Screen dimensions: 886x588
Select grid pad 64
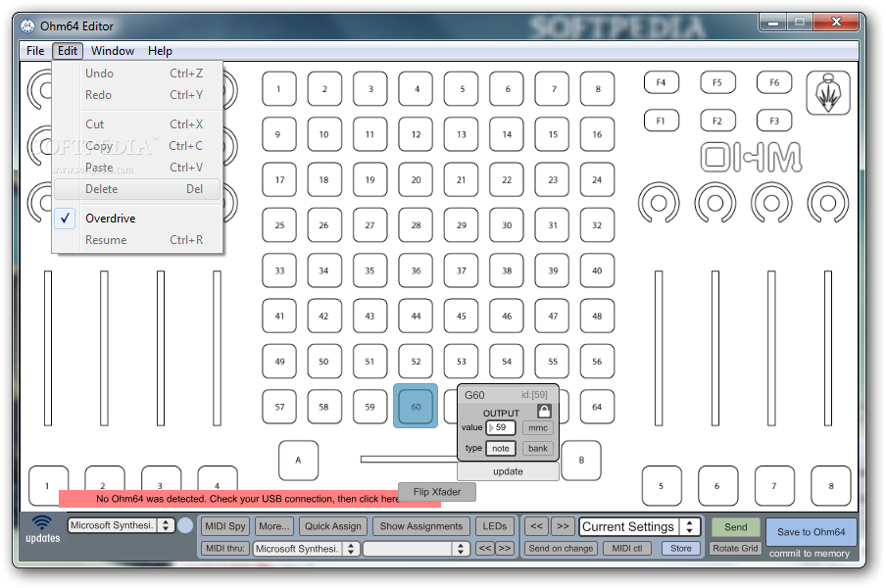coord(597,407)
